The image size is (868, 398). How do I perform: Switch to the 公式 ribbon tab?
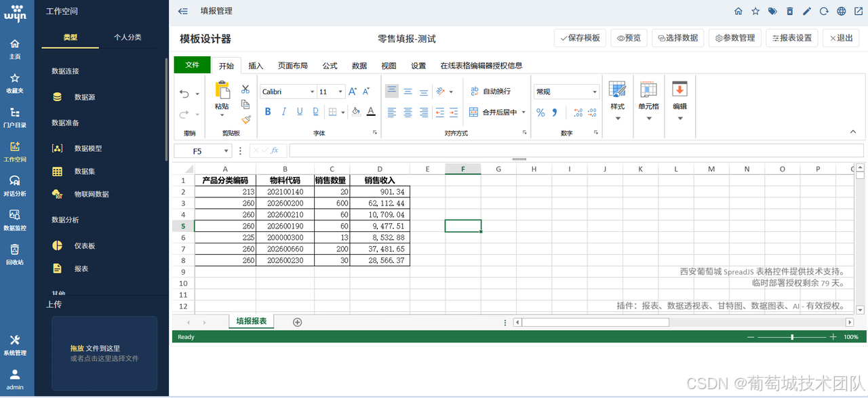(x=330, y=66)
